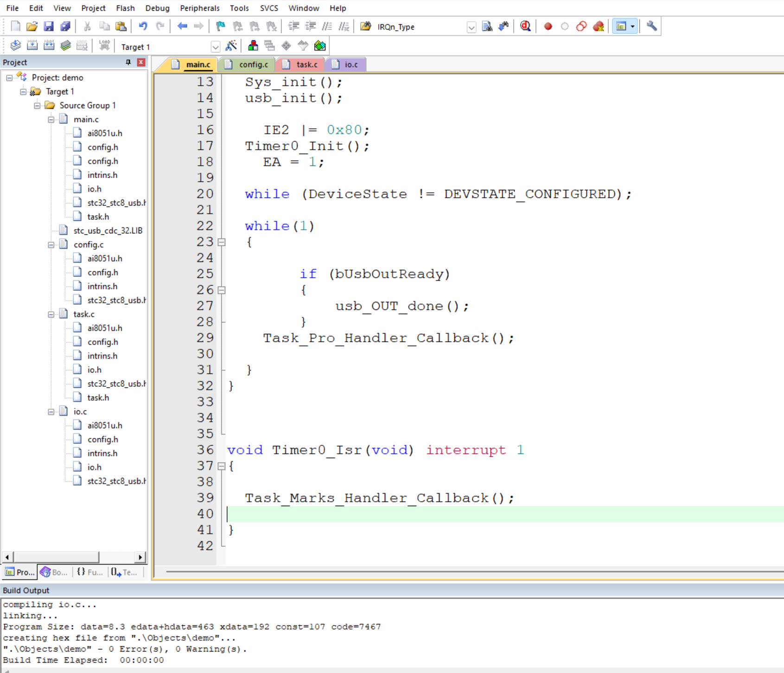This screenshot has width=784, height=673.
Task: Fold code block at line 26
Action: click(222, 290)
